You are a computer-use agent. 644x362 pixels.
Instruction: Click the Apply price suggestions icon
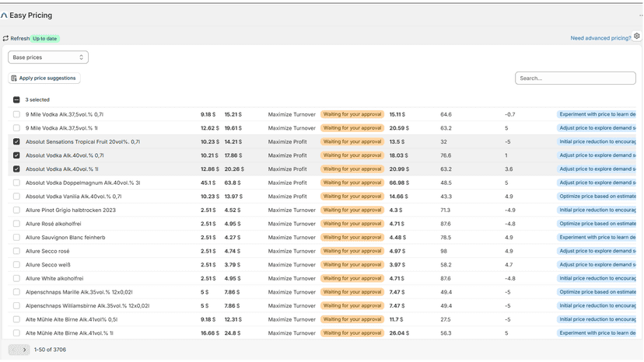[14, 78]
